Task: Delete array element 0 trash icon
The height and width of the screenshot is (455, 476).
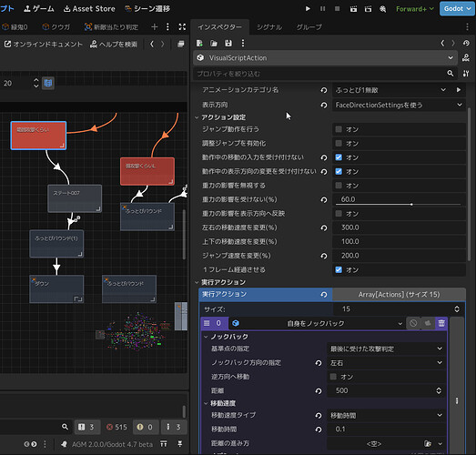Action: tap(441, 323)
